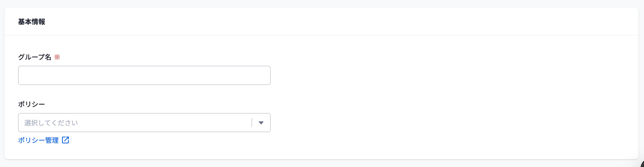644x167 pixels.
Task: Click the 基本情報 section heading
Action: (32, 22)
